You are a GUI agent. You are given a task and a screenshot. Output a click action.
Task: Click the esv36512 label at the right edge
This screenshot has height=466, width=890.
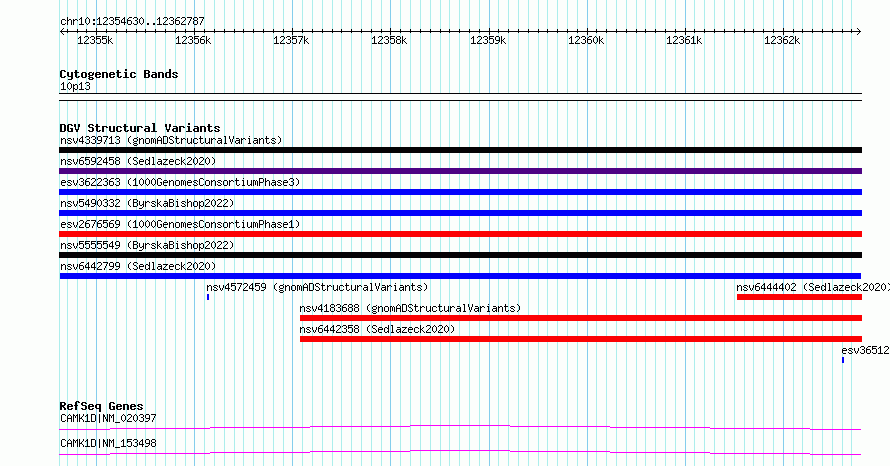(x=866, y=350)
